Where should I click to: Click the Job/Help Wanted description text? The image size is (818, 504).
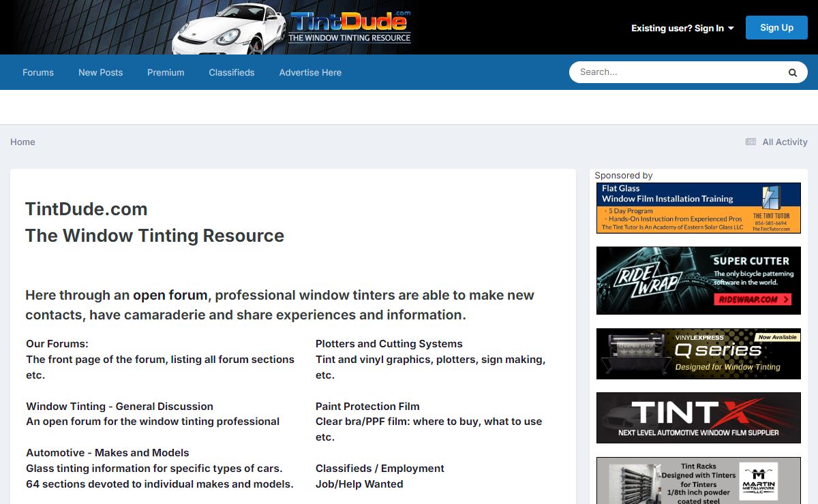click(359, 484)
